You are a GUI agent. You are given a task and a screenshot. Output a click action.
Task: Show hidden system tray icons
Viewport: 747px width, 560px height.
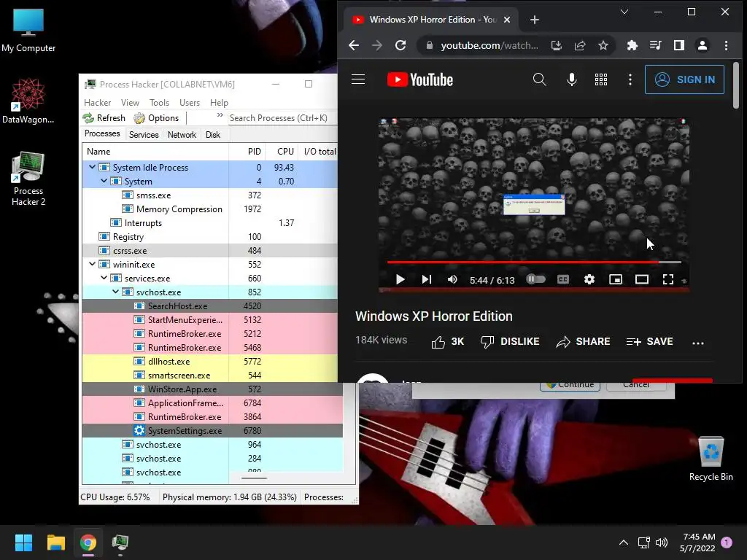[623, 542]
